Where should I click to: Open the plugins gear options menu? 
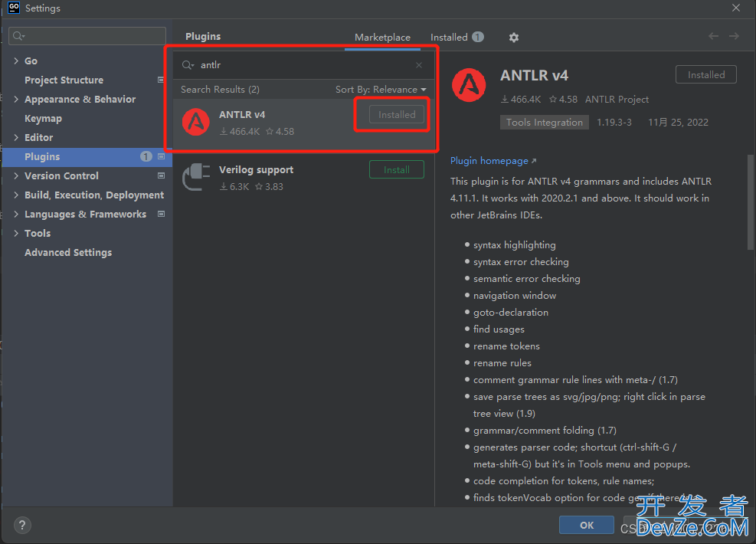coord(514,38)
